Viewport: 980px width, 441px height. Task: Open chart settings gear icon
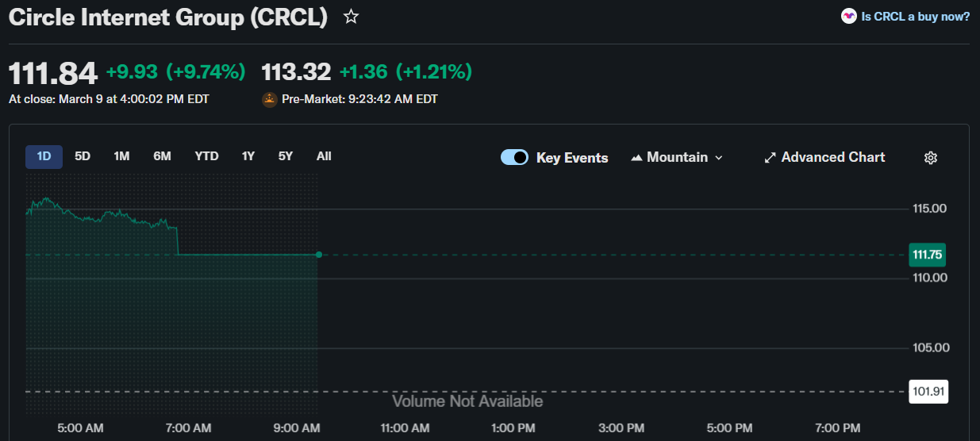931,158
